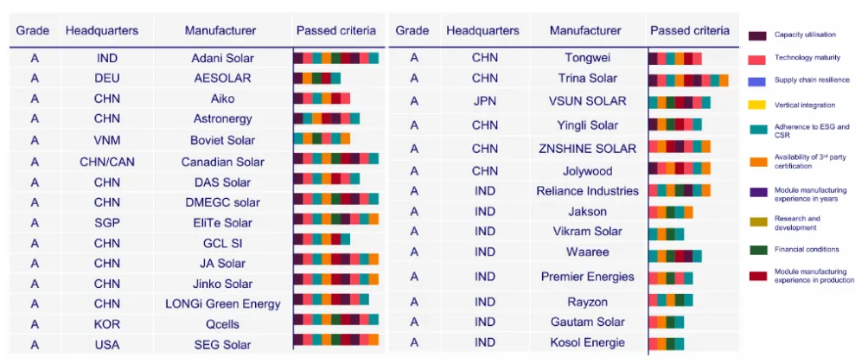Pick the yellow Vertical integration legend swatch
Screen dimensions: 868x364
pos(757,105)
